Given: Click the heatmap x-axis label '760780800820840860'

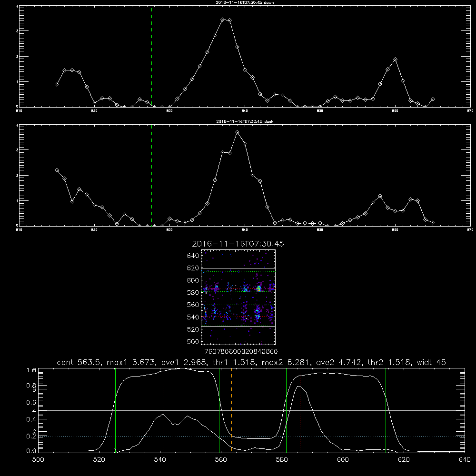Looking at the screenshot, I should click(241, 351).
